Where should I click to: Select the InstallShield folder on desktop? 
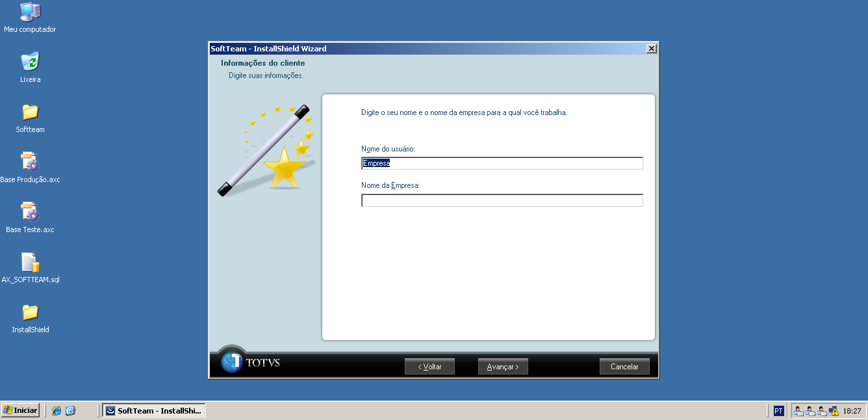[30, 318]
